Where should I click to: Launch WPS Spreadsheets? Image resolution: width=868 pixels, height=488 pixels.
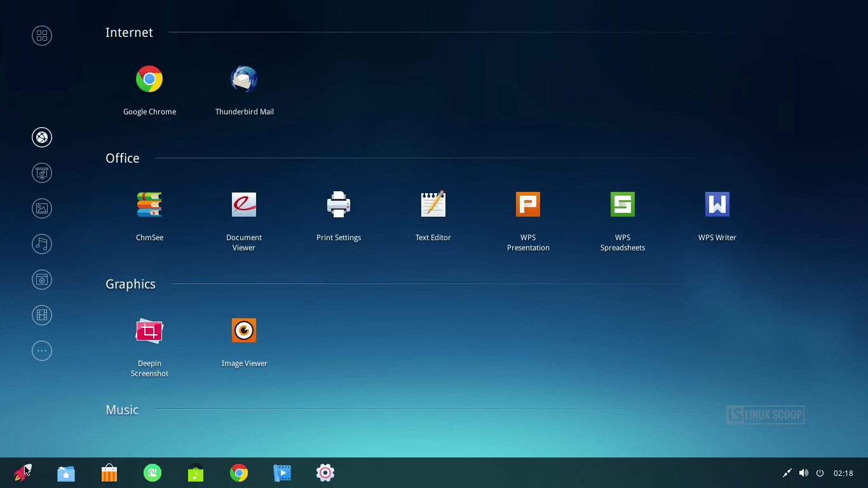coord(623,205)
